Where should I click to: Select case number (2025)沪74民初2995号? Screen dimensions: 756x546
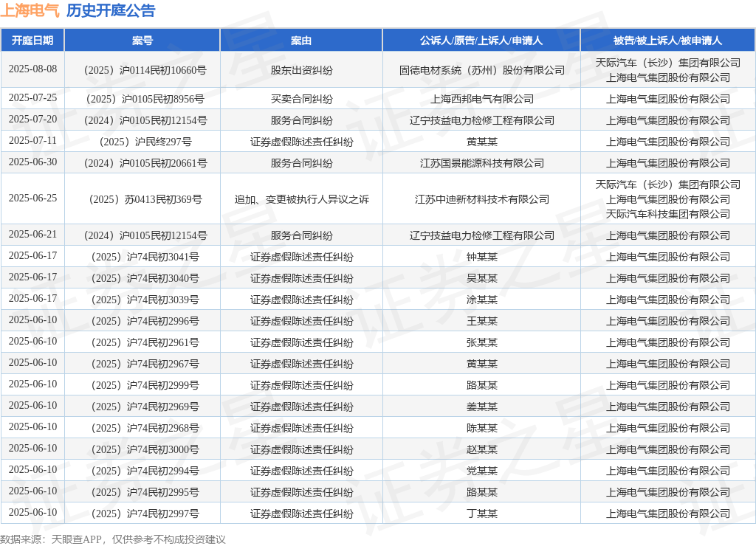(x=145, y=493)
